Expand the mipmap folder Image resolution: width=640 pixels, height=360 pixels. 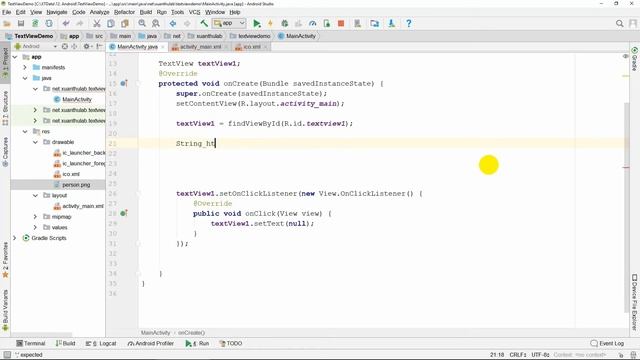pos(36,217)
